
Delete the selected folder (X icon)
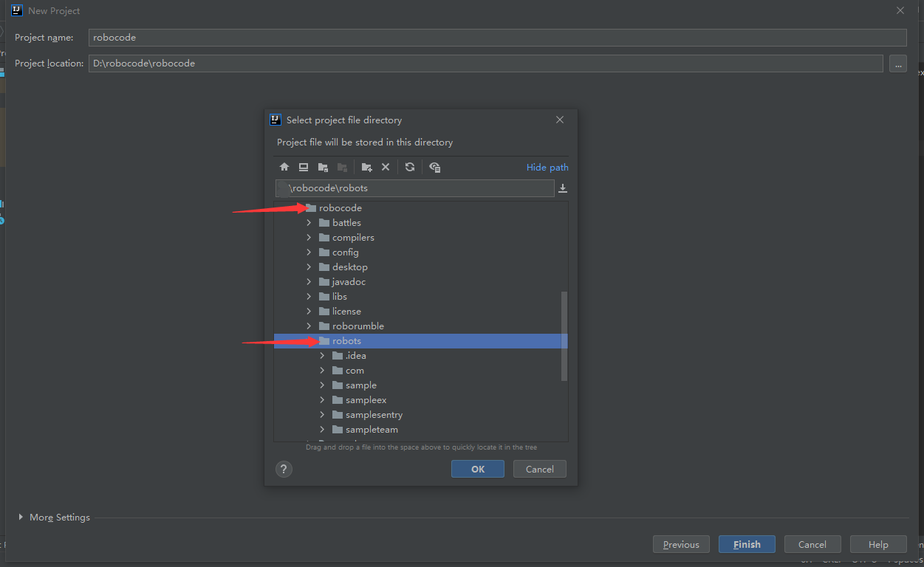click(386, 168)
